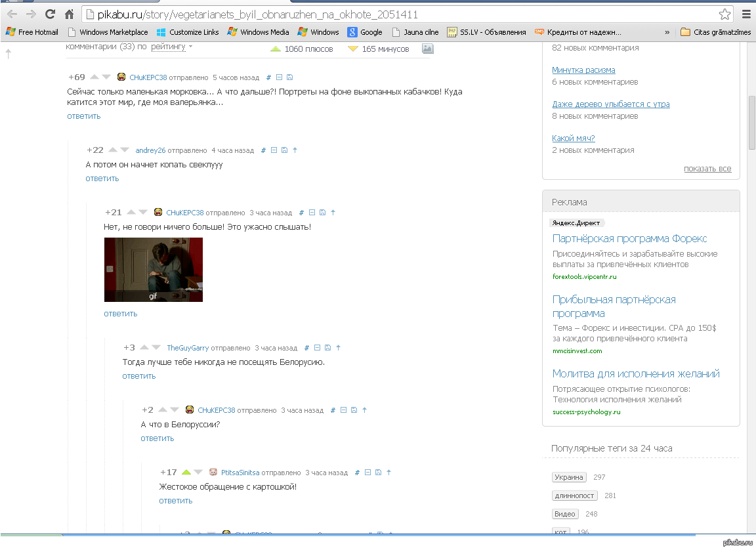Open Даже дерево улыбается с утра link
The height and width of the screenshot is (550, 756).
pyautogui.click(x=611, y=104)
